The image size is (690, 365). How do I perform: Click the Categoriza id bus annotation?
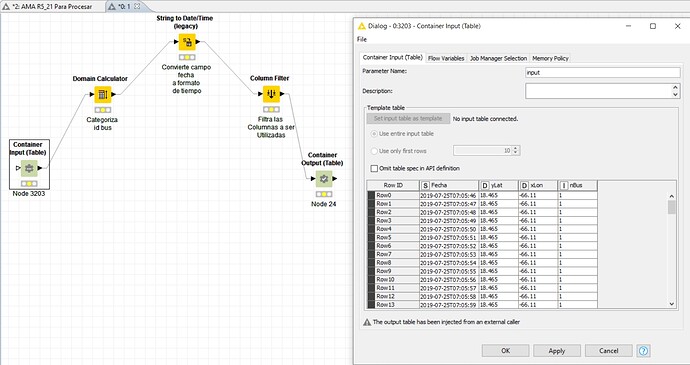(102, 124)
